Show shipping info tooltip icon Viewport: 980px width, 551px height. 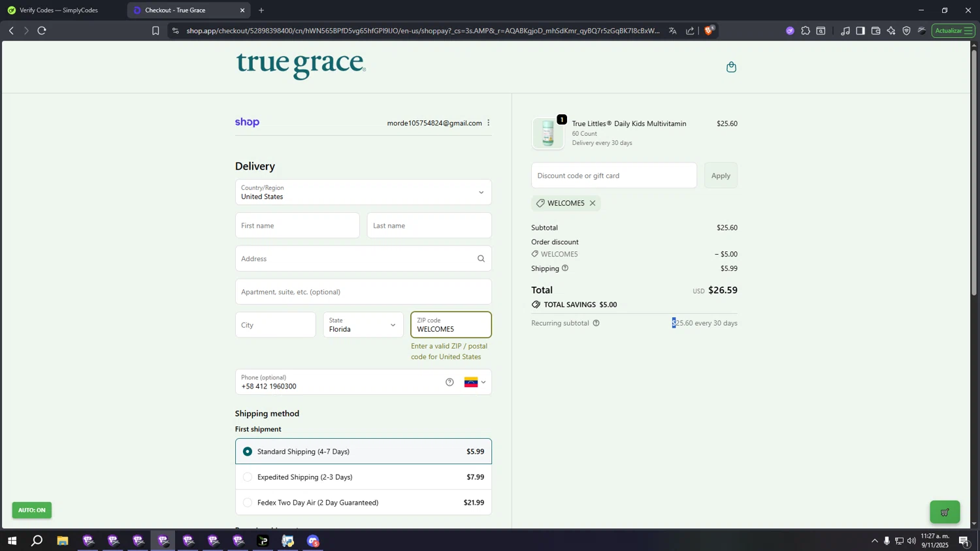[x=565, y=268]
